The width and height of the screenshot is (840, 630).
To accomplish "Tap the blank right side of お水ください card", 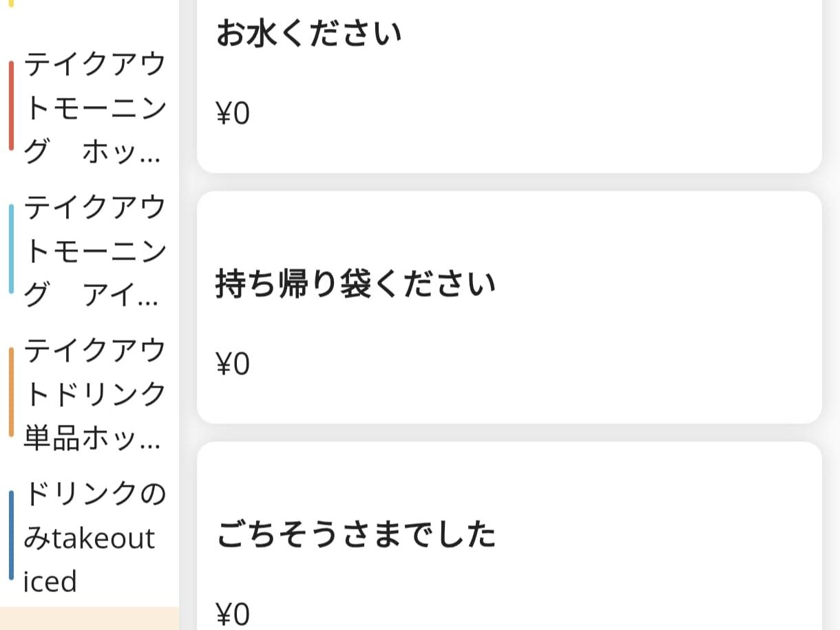I will coord(654,83).
